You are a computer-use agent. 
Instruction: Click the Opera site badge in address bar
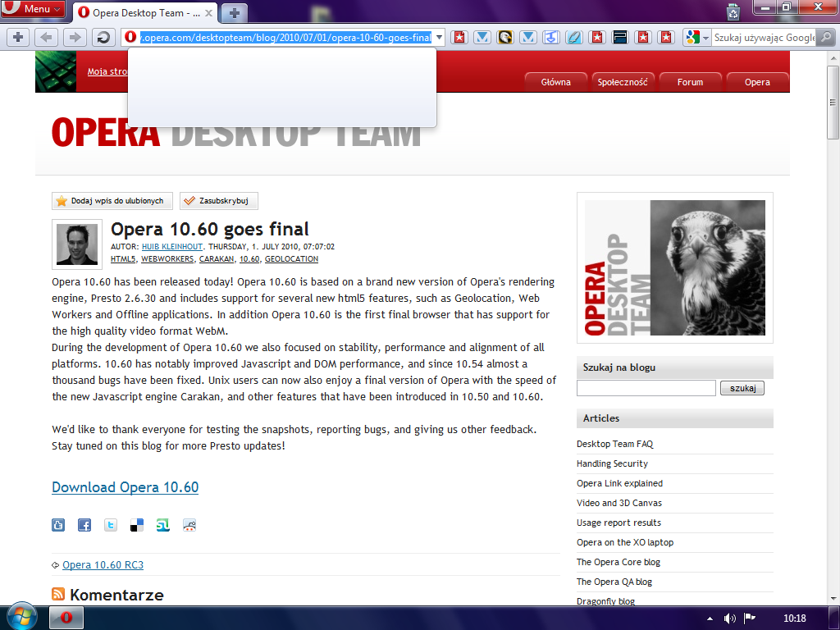click(130, 37)
